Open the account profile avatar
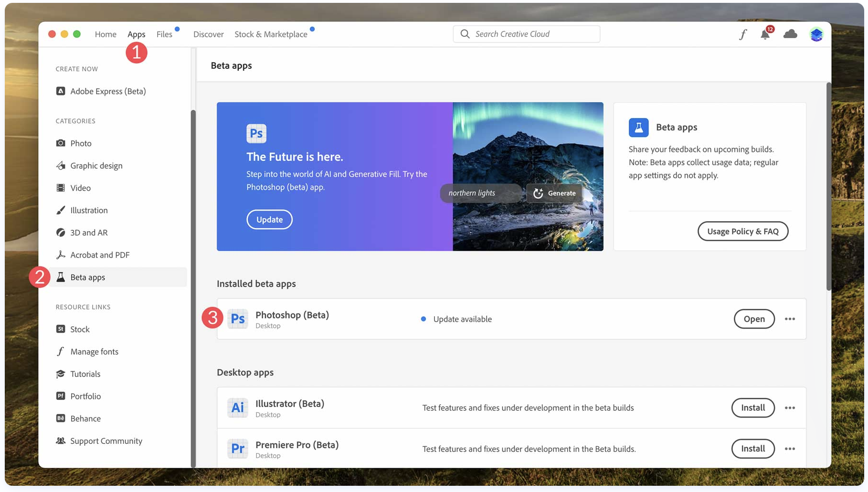The height and width of the screenshot is (492, 868). point(816,34)
